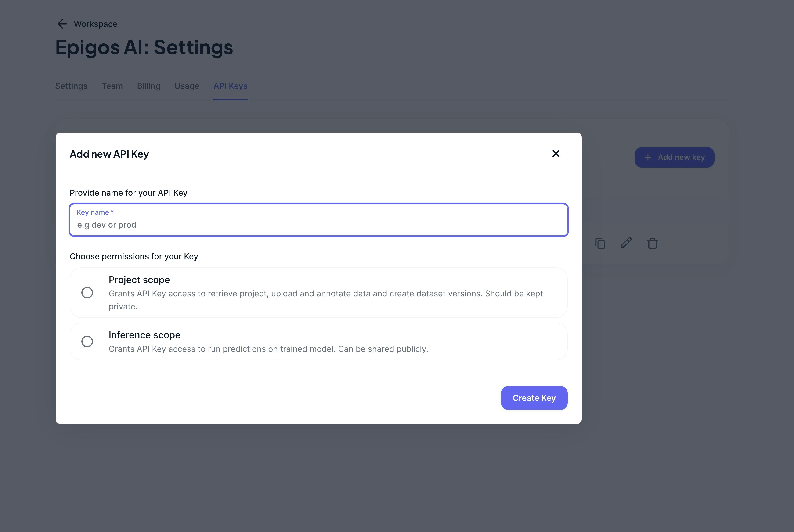Switch to the Settings tab
This screenshot has width=794, height=532.
coord(71,86)
